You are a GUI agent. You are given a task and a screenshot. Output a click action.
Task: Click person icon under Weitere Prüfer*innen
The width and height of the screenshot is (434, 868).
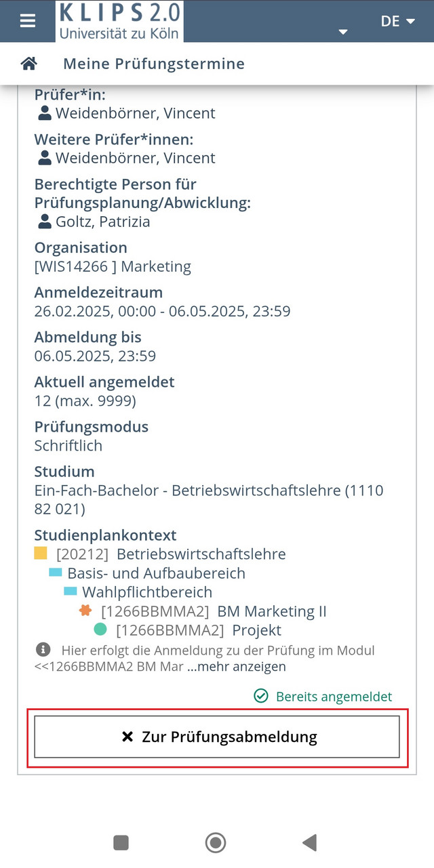point(45,158)
